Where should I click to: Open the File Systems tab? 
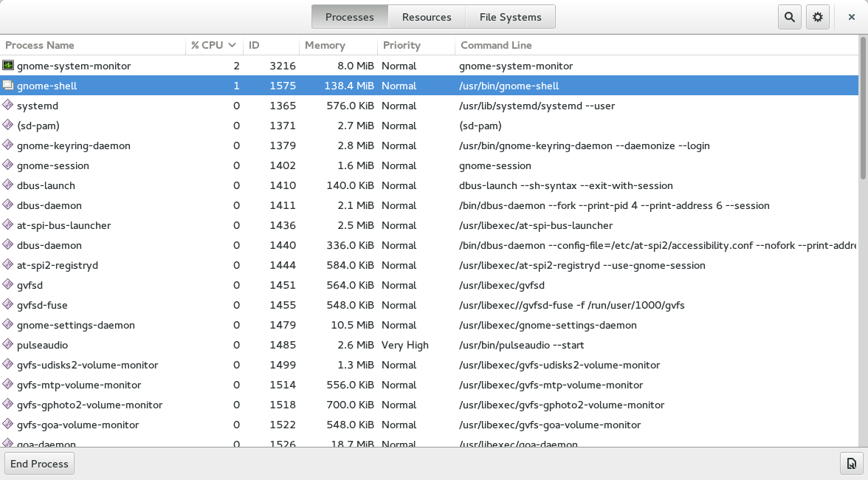pos(509,16)
